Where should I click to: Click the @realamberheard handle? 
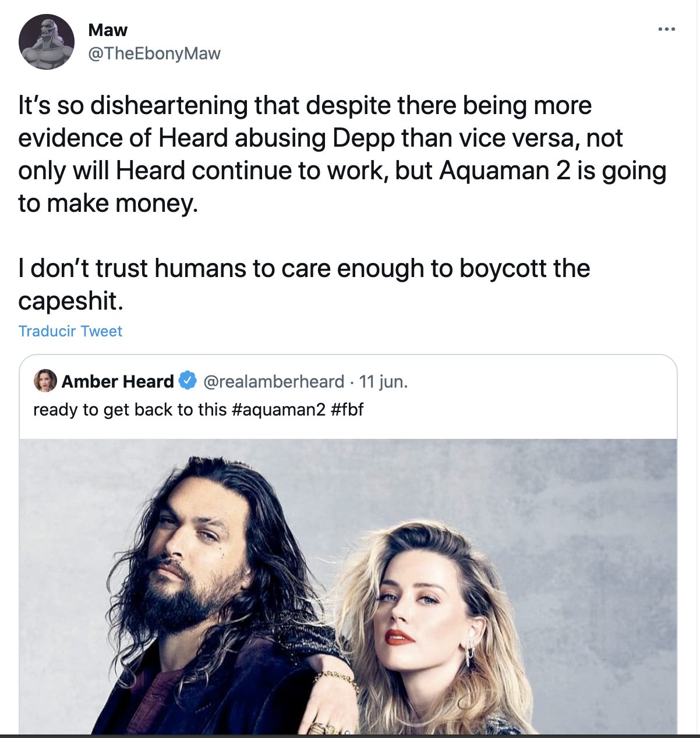[274, 381]
